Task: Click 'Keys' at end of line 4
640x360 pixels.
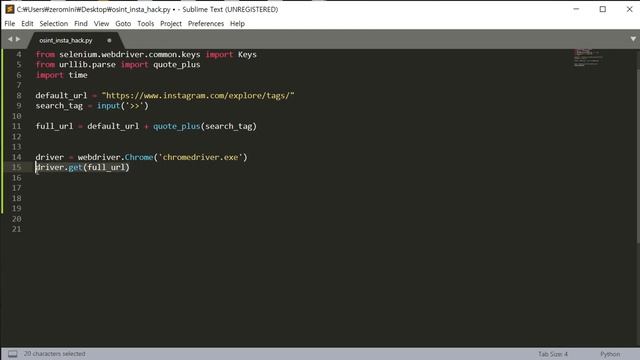Action: [x=247, y=54]
